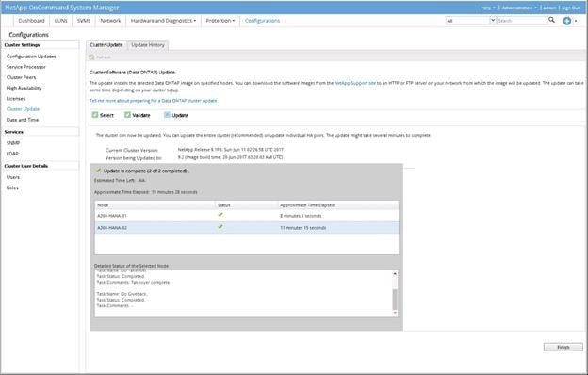Viewport: 588px width, 375px height.
Task: Go to the Dashboard tab
Action: (31, 21)
